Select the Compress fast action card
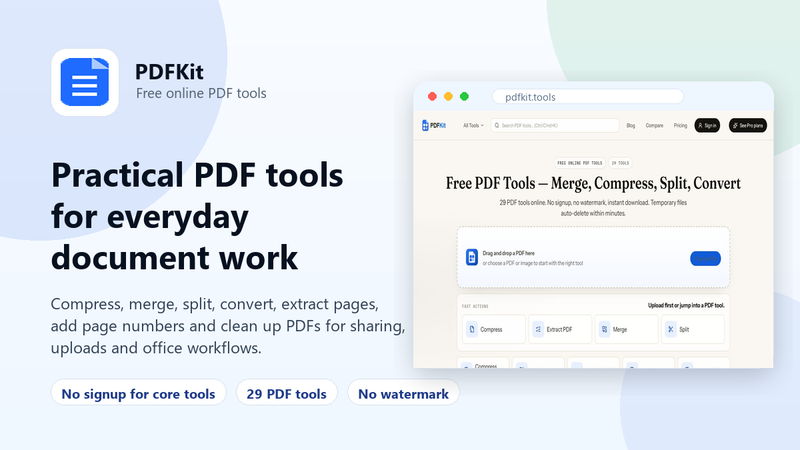800x450 pixels. click(494, 330)
